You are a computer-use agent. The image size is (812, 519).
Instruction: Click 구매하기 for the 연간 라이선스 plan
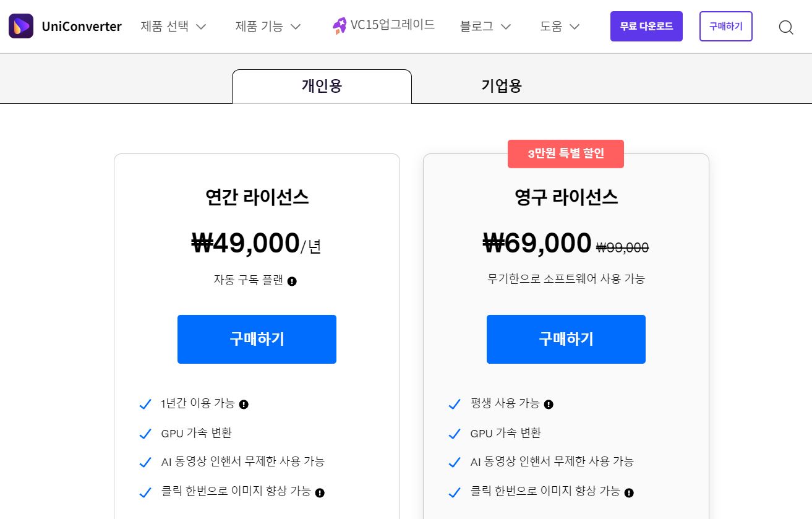[x=257, y=339]
